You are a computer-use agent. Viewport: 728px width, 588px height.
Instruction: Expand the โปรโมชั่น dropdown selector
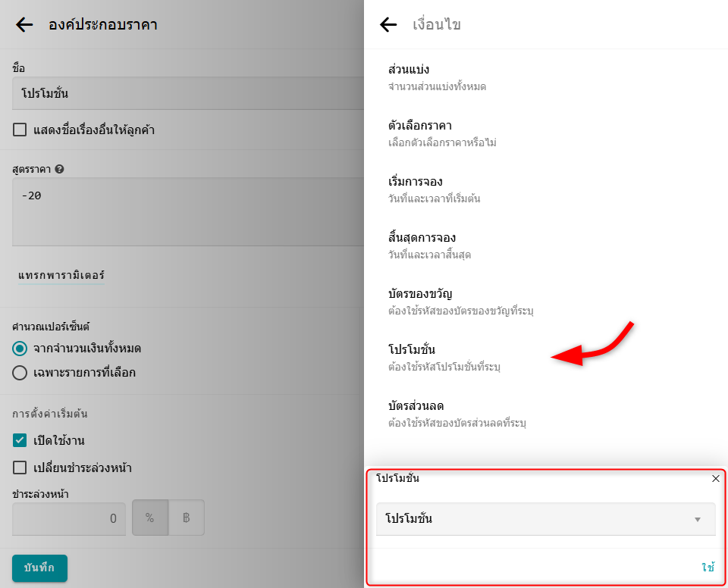click(545, 519)
